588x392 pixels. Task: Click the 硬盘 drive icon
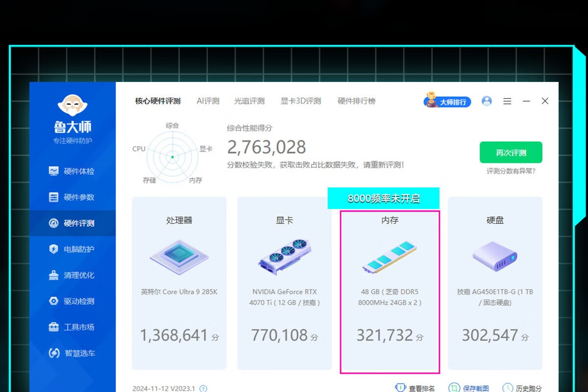[495, 257]
